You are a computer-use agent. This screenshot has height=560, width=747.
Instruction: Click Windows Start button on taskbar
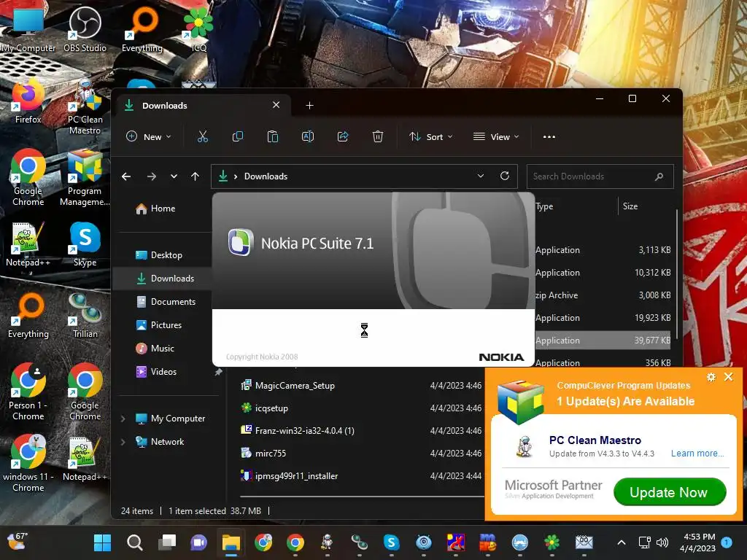click(x=102, y=542)
